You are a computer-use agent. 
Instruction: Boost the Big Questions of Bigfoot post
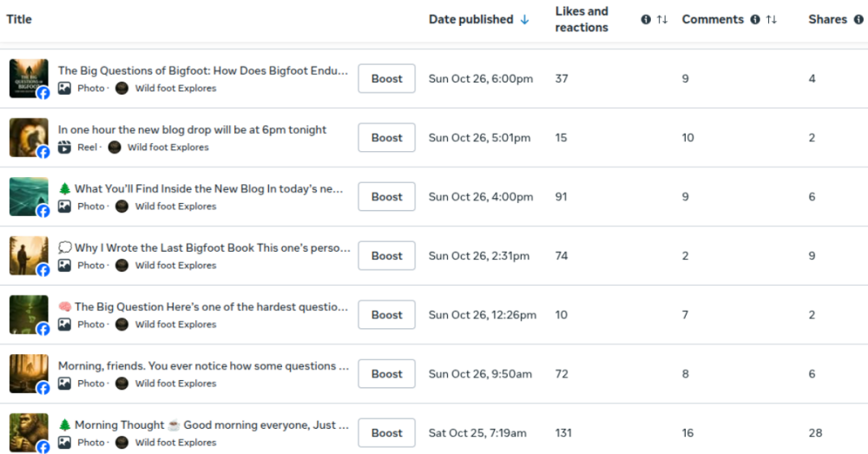[x=386, y=79]
